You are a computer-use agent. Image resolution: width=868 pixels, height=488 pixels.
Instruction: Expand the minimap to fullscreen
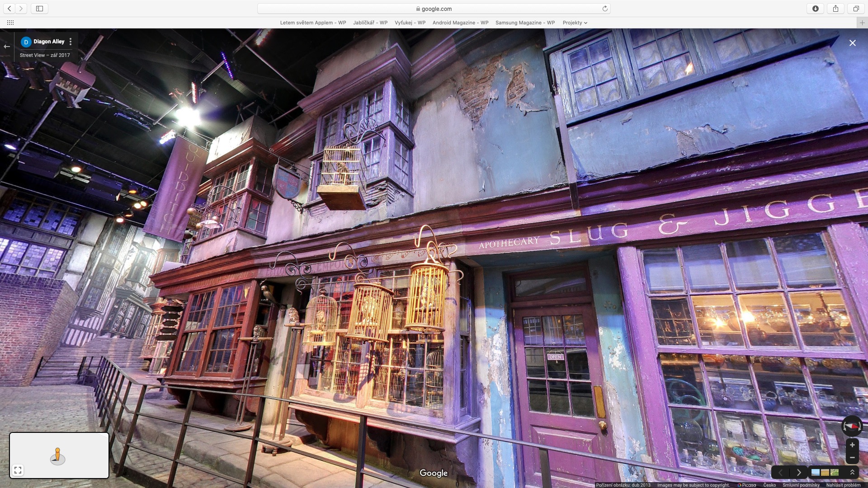(18, 470)
